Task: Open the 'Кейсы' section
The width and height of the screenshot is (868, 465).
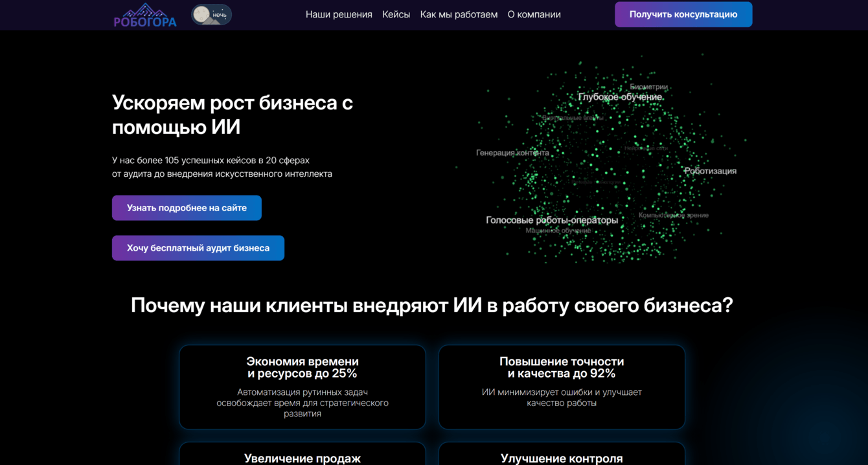Action: tap(396, 14)
